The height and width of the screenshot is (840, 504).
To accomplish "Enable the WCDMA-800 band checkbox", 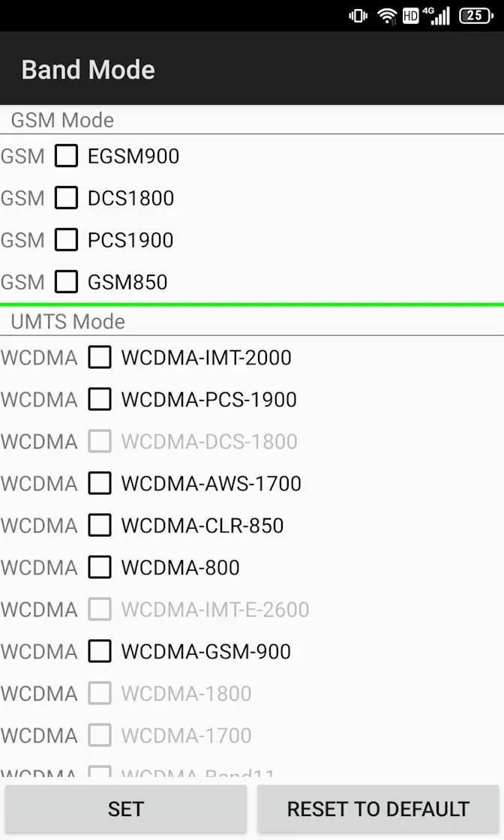I will [x=100, y=568].
